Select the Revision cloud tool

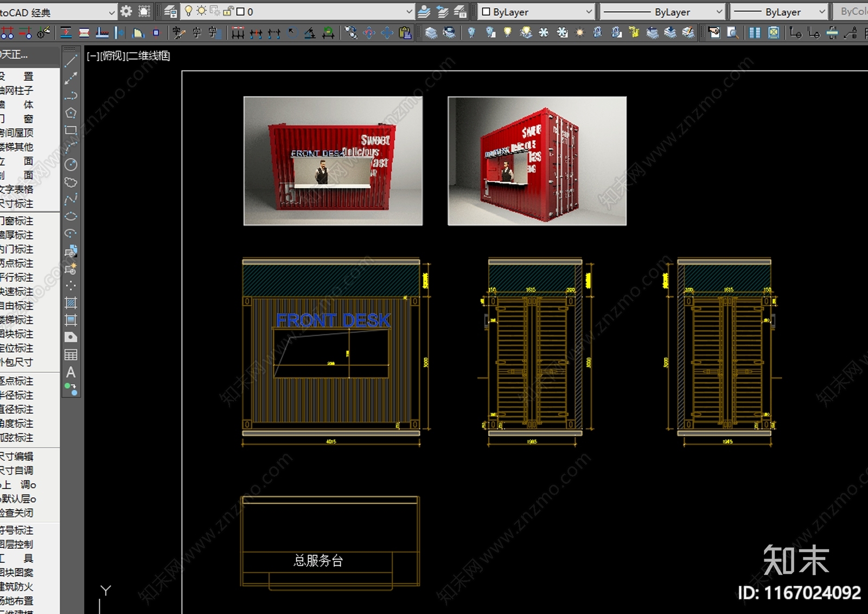click(71, 182)
